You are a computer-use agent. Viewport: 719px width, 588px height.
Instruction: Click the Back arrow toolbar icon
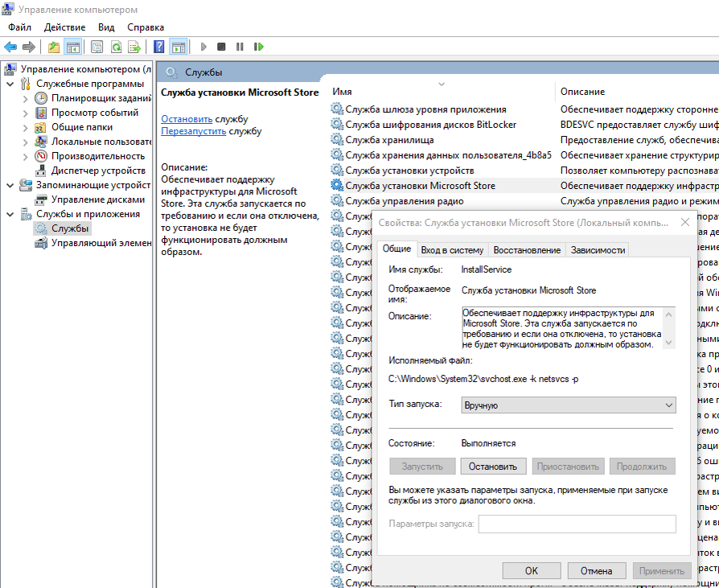10,47
